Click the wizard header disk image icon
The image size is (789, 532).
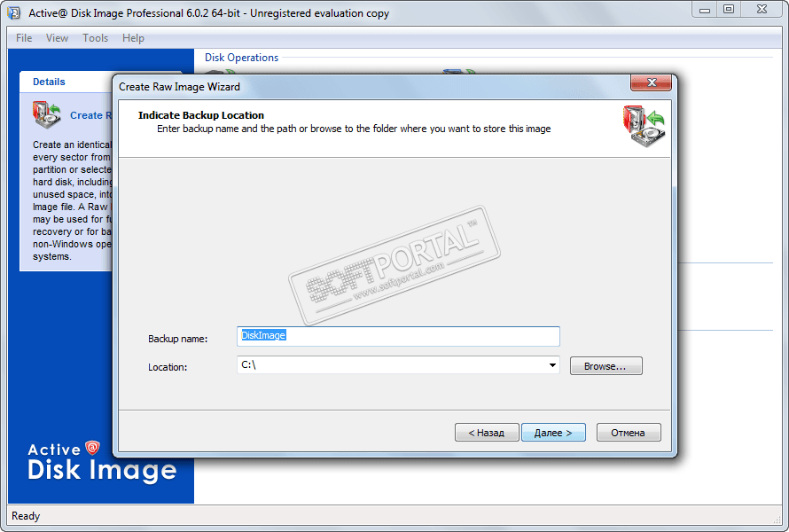pos(644,126)
